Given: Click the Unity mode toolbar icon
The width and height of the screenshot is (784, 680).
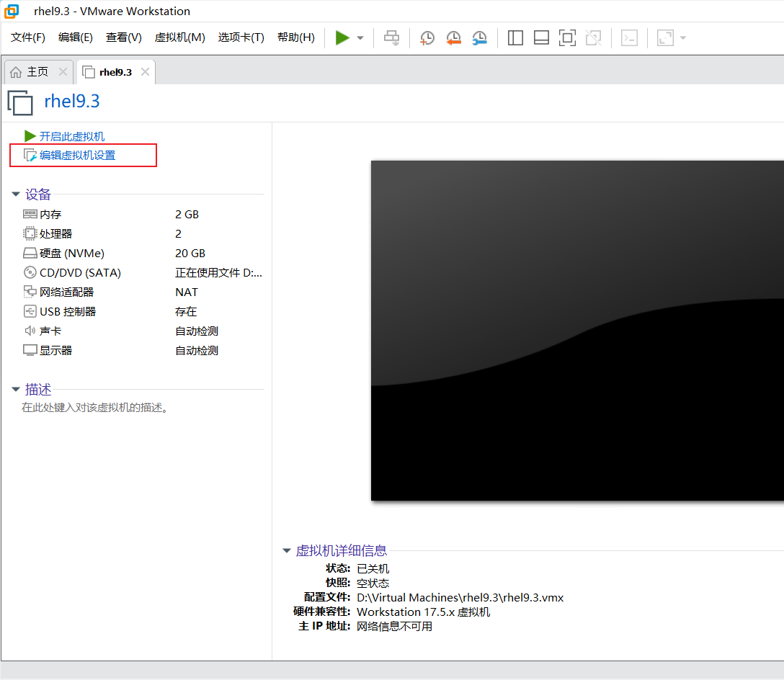Looking at the screenshot, I should tap(594, 37).
